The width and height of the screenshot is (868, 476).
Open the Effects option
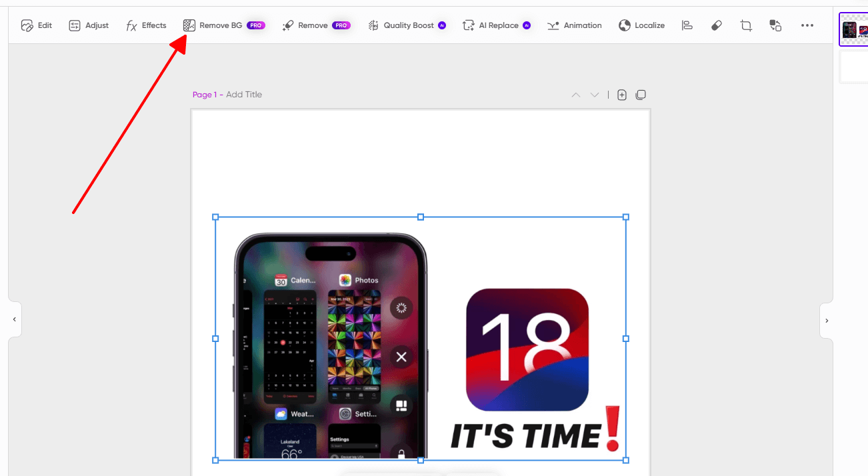tap(146, 25)
